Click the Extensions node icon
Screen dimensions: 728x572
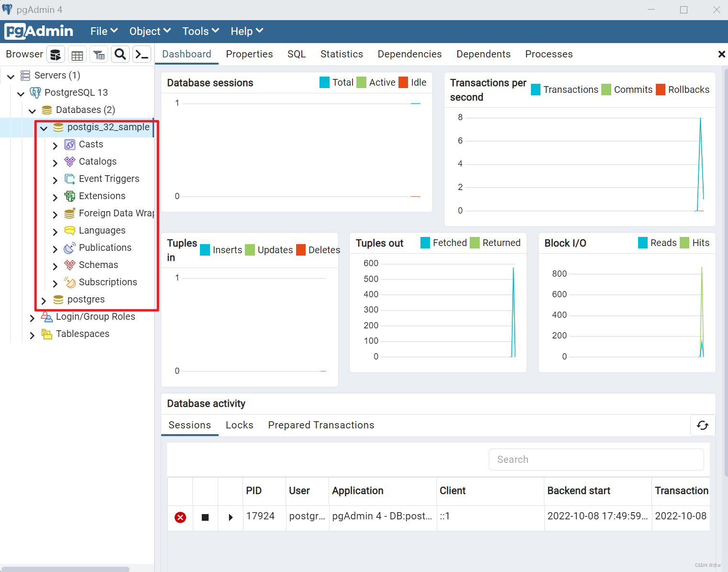click(x=70, y=196)
